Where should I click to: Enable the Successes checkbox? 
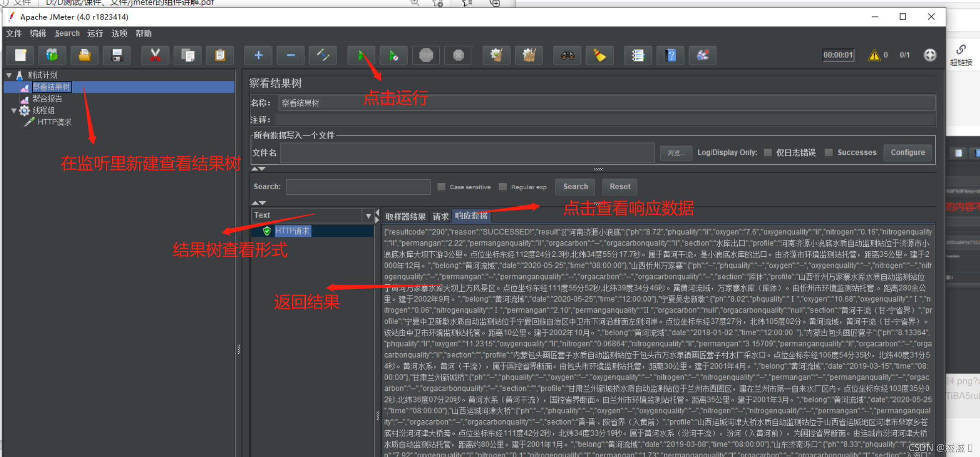point(829,152)
